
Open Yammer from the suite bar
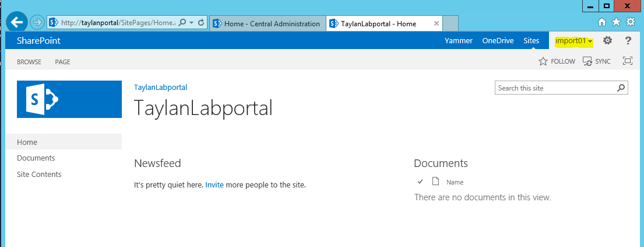coord(458,41)
